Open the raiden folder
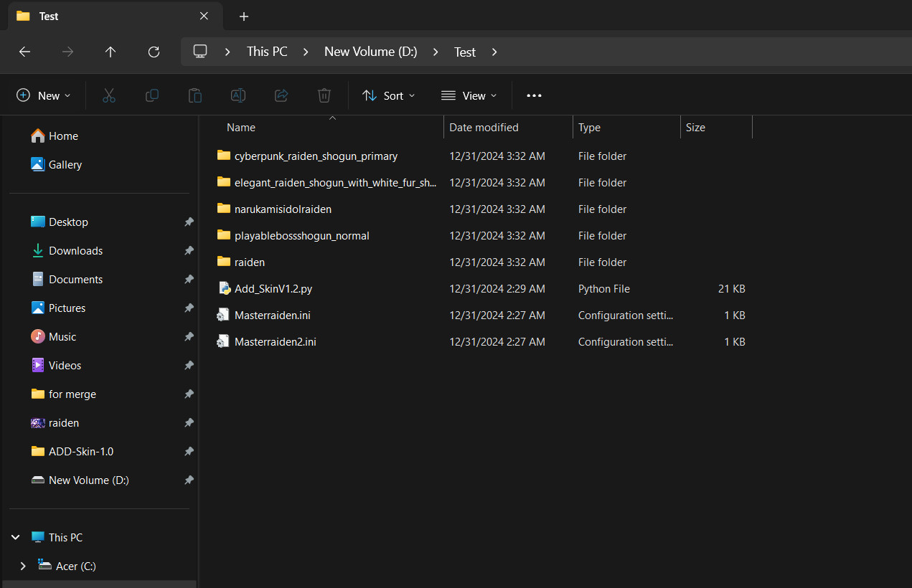The image size is (912, 588). coord(249,262)
